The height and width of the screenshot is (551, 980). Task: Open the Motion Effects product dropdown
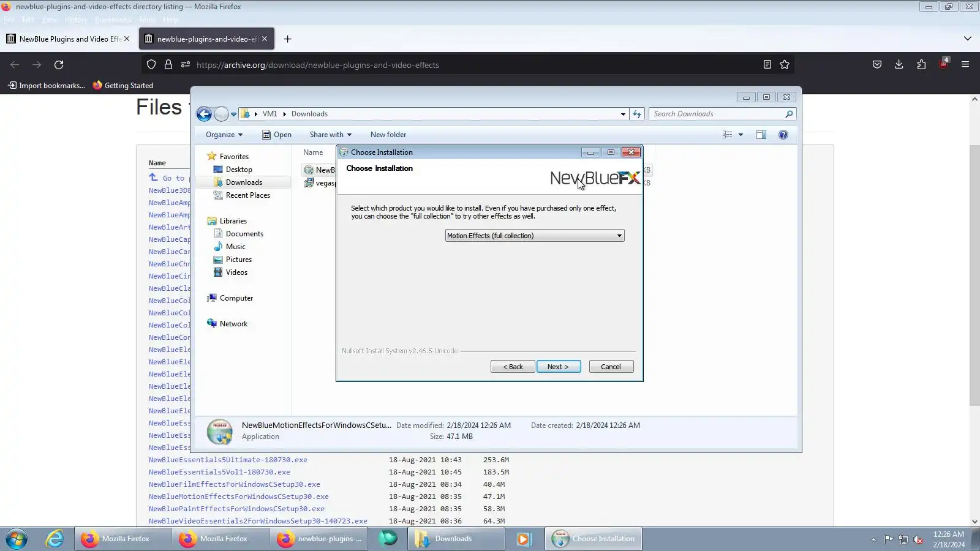point(534,236)
